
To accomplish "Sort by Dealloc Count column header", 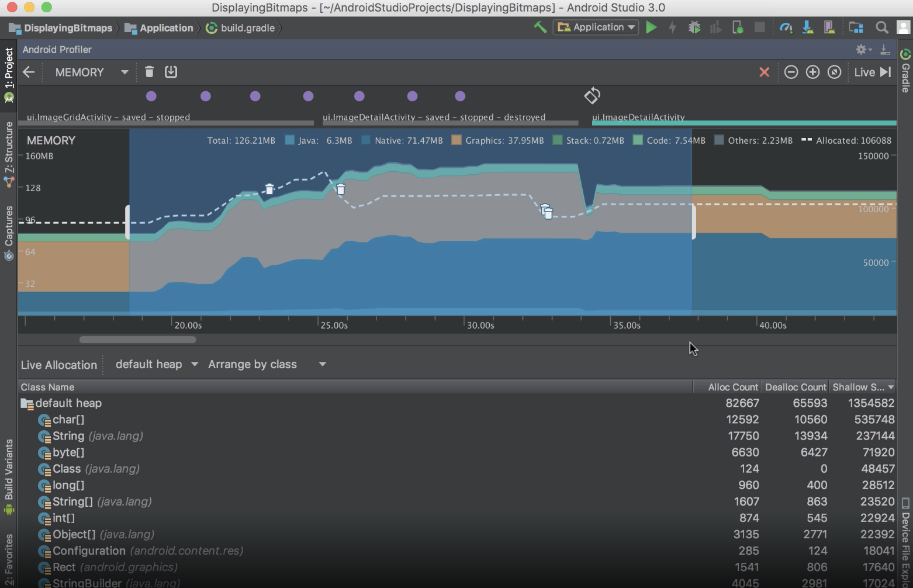I will pyautogui.click(x=795, y=387).
